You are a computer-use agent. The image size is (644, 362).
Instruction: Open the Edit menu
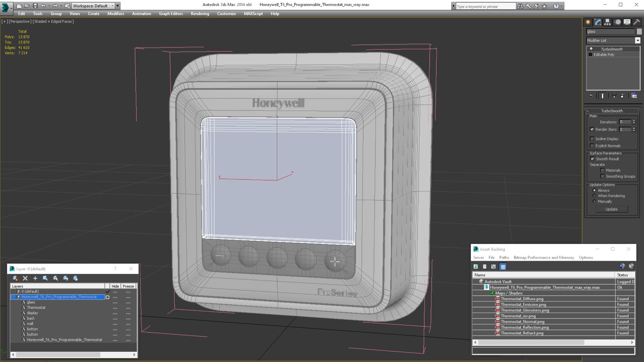pos(21,14)
